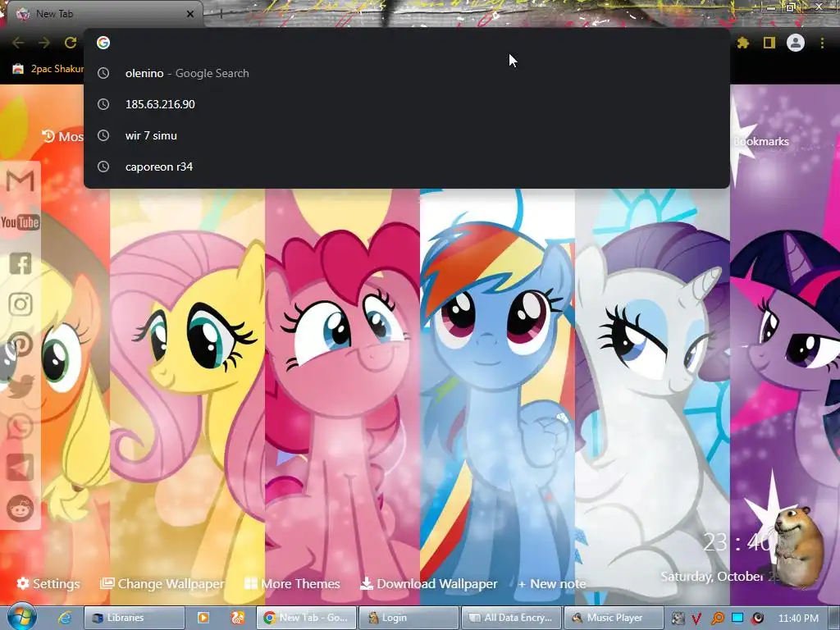This screenshot has width=840, height=630.
Task: Click into the address bar input
Action: pyautogui.click(x=407, y=43)
